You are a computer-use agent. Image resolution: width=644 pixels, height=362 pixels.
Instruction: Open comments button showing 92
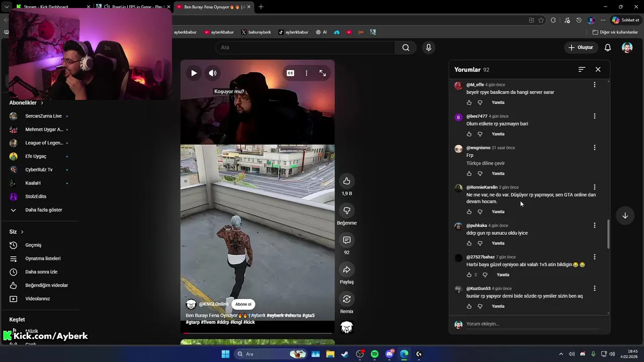347,240
